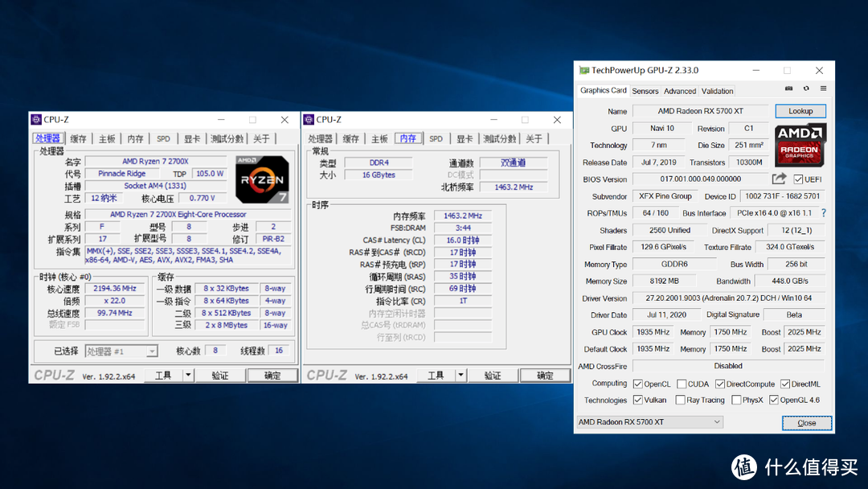
Task: Click the Close button in GPU-Z
Action: tap(807, 422)
